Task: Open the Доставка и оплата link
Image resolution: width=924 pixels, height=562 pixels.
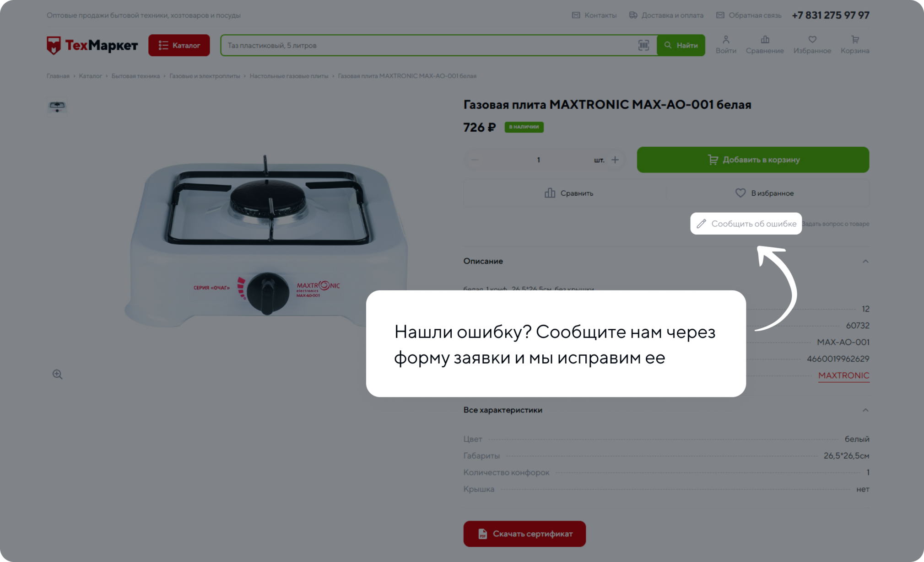Action: pyautogui.click(x=666, y=15)
